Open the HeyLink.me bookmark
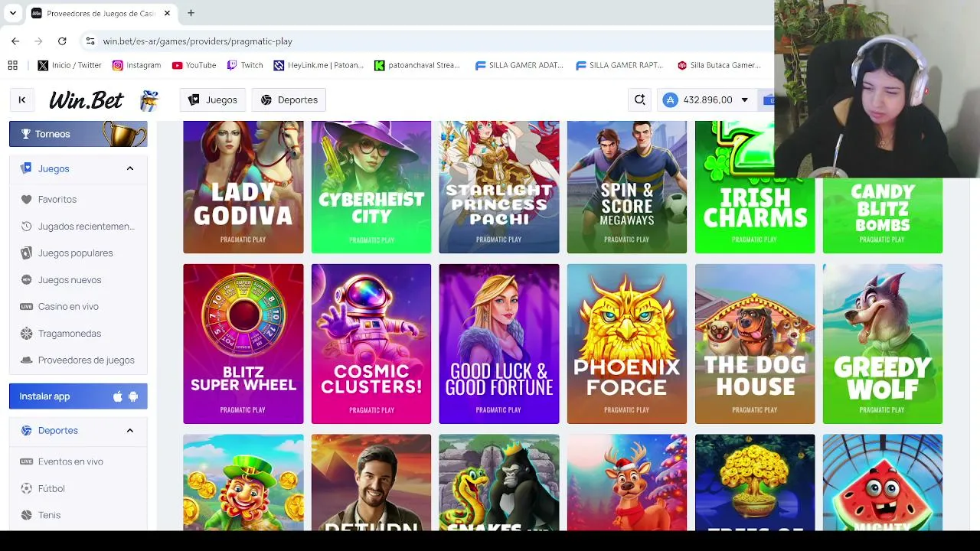The height and width of the screenshot is (551, 980). (x=318, y=66)
